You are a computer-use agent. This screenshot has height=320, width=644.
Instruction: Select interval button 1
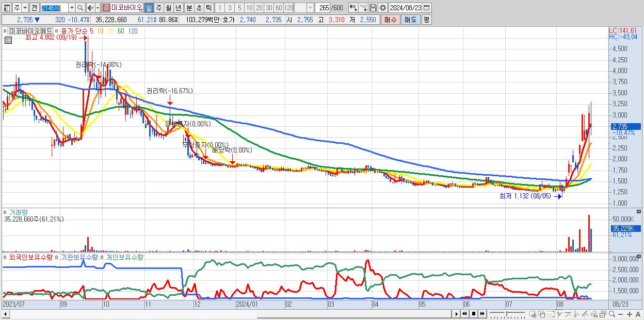click(x=219, y=8)
